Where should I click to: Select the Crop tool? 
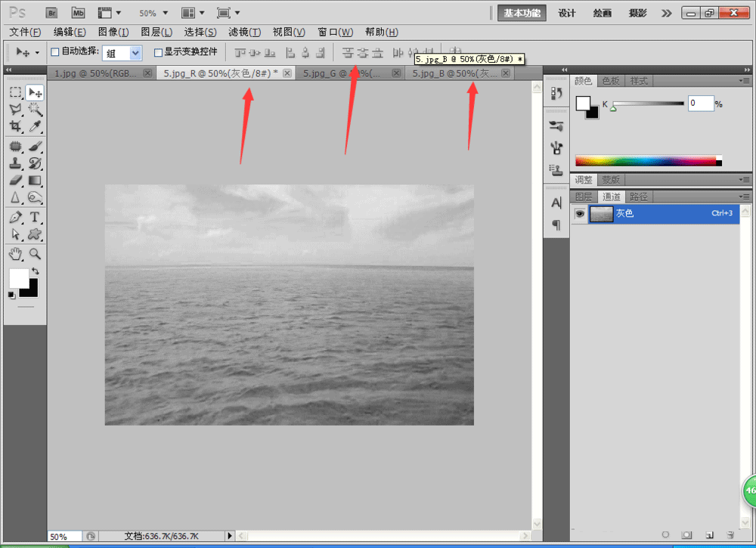point(15,126)
